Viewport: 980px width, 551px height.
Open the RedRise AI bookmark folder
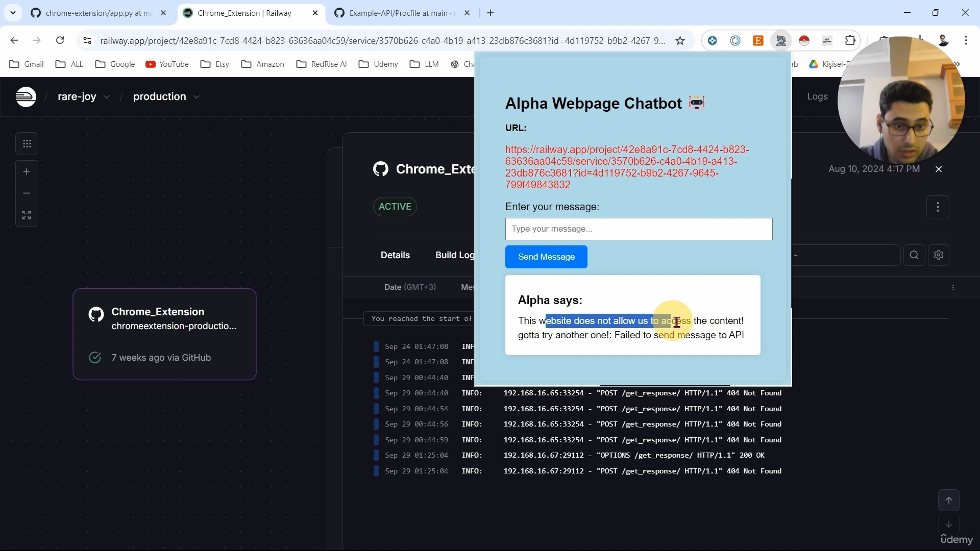pos(322,64)
